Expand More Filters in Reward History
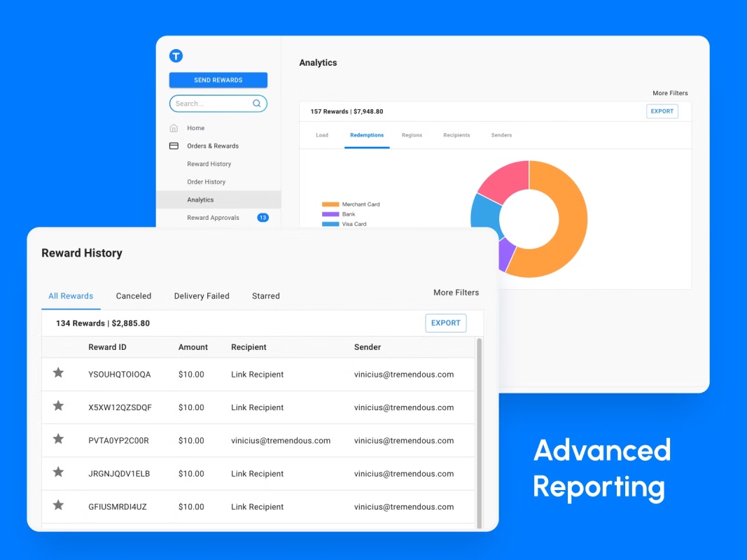The image size is (747, 560). (456, 293)
